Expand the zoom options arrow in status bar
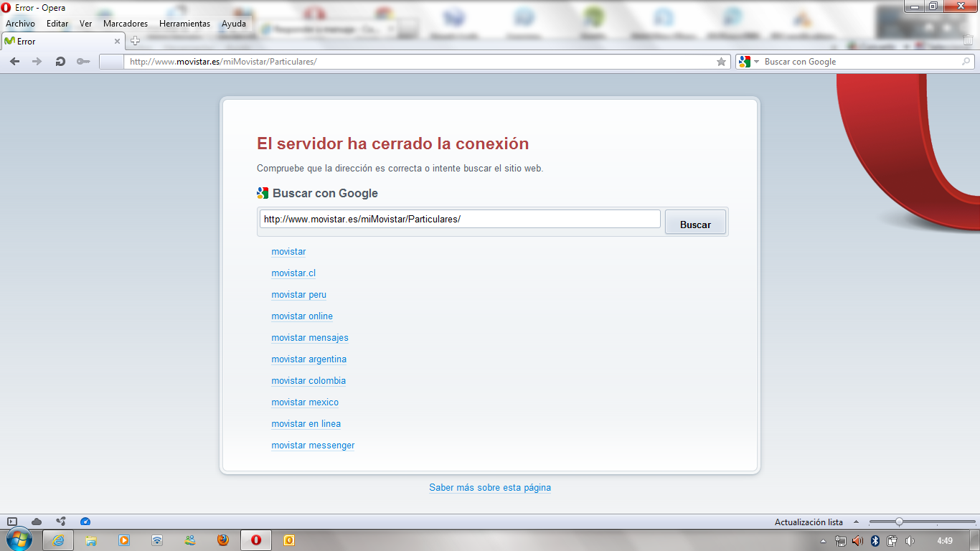The width and height of the screenshot is (980, 551). pyautogui.click(x=856, y=522)
